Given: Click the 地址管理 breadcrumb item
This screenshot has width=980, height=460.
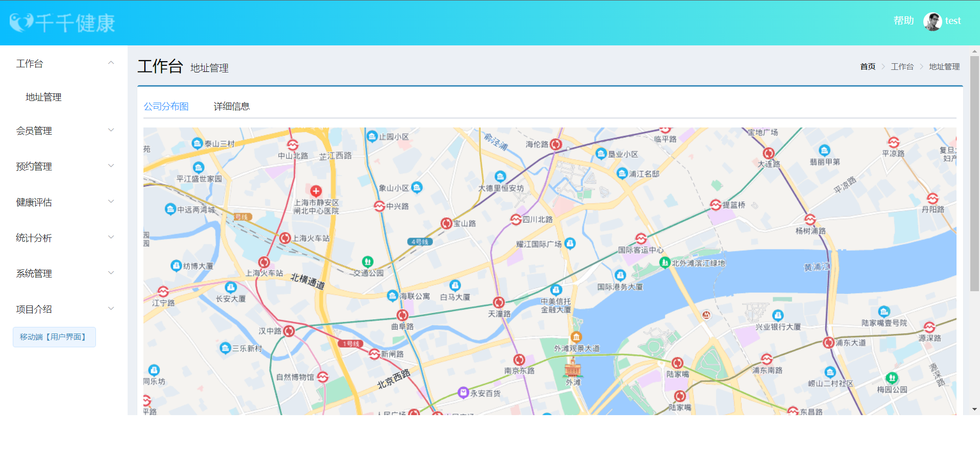Looking at the screenshot, I should pyautogui.click(x=944, y=67).
